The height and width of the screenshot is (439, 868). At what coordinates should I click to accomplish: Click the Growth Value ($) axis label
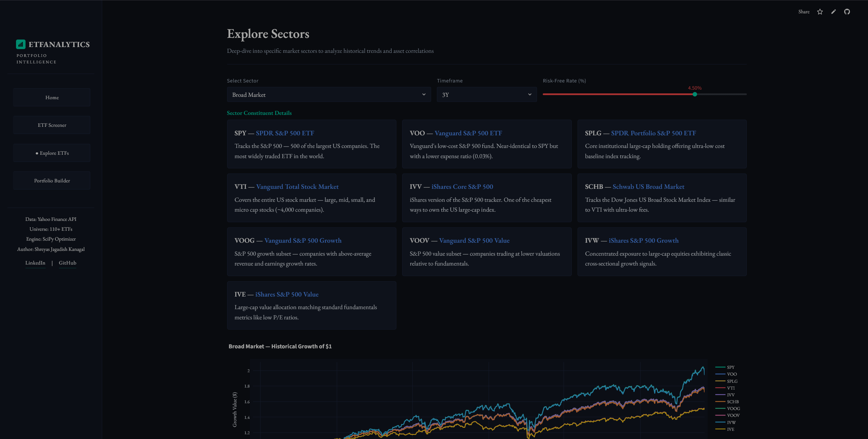[x=235, y=409]
